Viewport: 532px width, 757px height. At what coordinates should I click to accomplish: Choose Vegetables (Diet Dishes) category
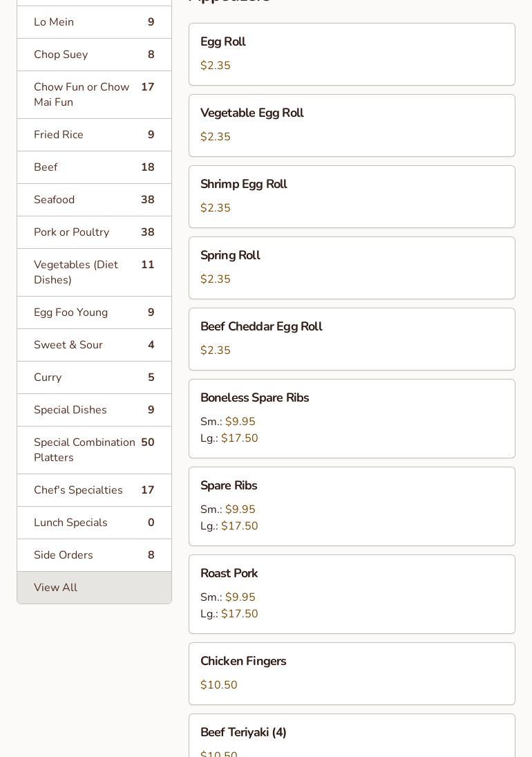point(94,272)
